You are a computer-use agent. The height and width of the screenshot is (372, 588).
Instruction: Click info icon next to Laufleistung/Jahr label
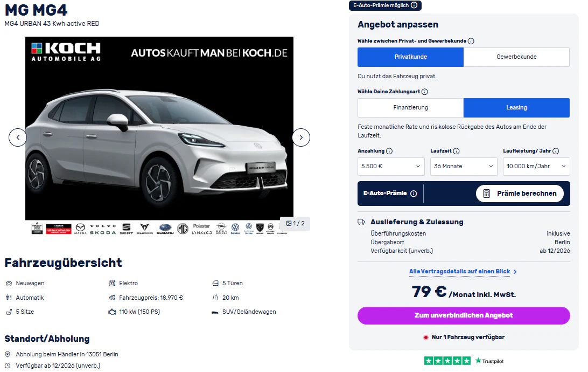coord(556,151)
